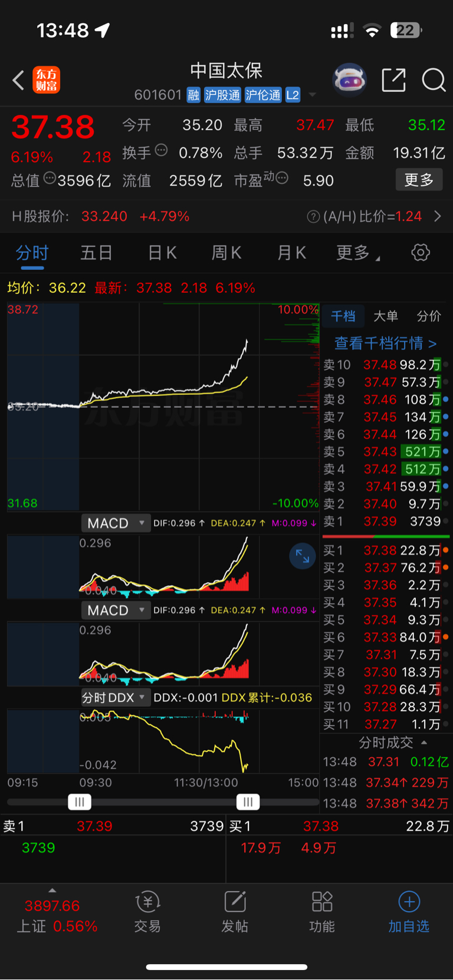Tap the 沪伦通 badge
453x980 pixels.
(263, 95)
